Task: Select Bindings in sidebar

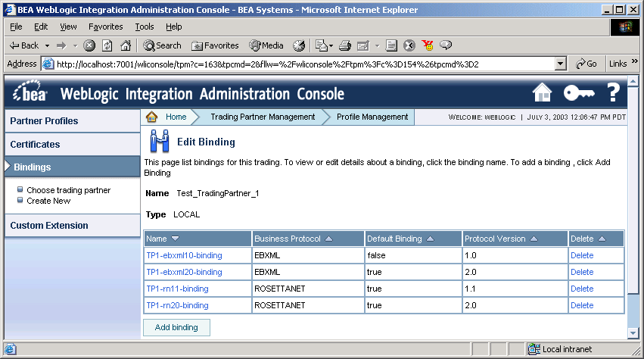Action: 73,167
